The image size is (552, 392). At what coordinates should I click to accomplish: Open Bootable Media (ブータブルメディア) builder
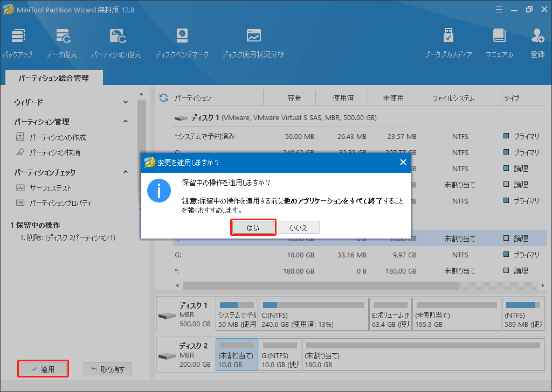point(448,43)
